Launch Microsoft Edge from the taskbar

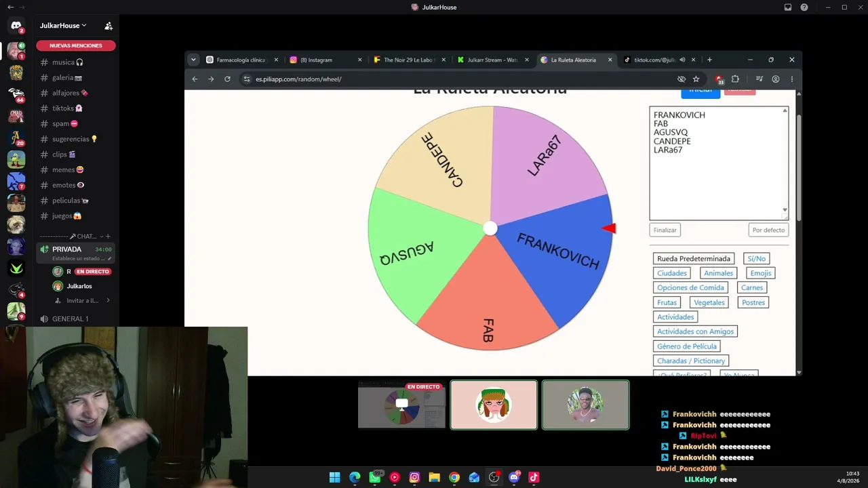pyautogui.click(x=355, y=477)
